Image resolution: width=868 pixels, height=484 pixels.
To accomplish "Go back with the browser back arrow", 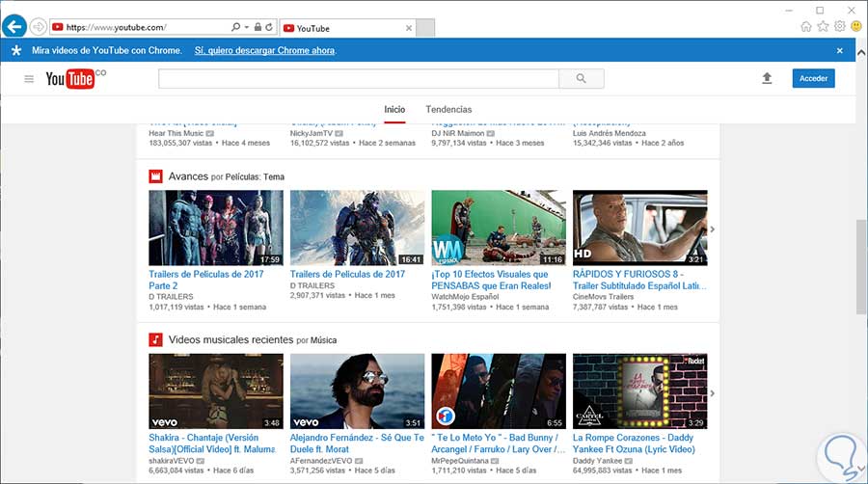I will coord(14,27).
